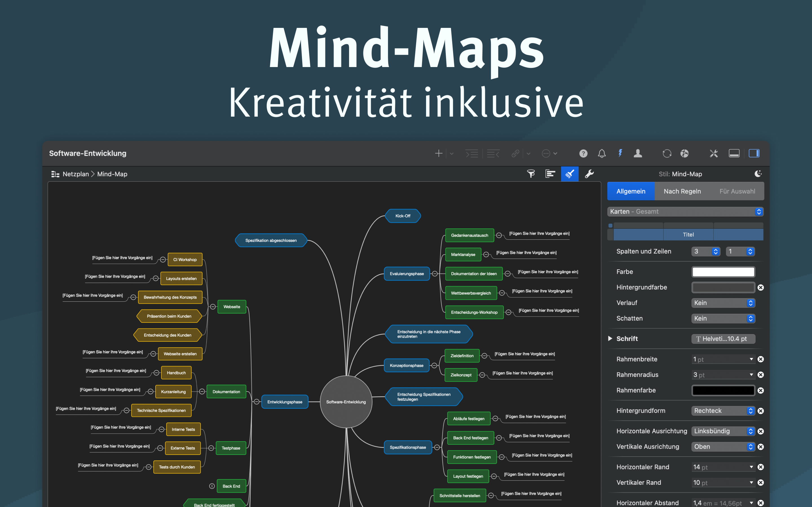
Task: Switch to the Für Auswahl tab
Action: (737, 191)
